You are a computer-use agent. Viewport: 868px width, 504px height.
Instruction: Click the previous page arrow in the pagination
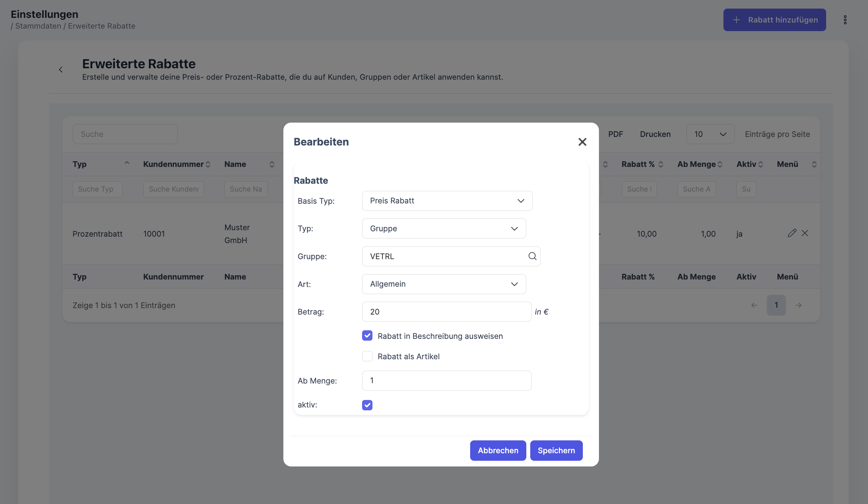pos(754,305)
